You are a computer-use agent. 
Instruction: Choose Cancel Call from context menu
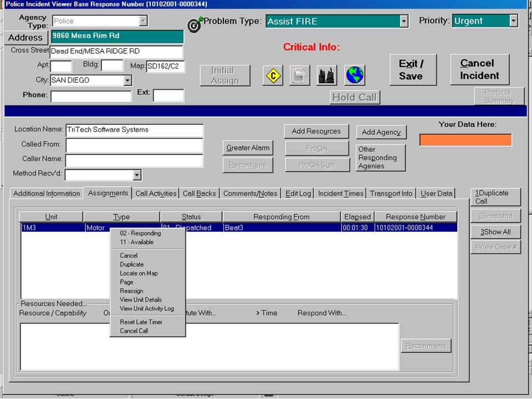point(148,331)
